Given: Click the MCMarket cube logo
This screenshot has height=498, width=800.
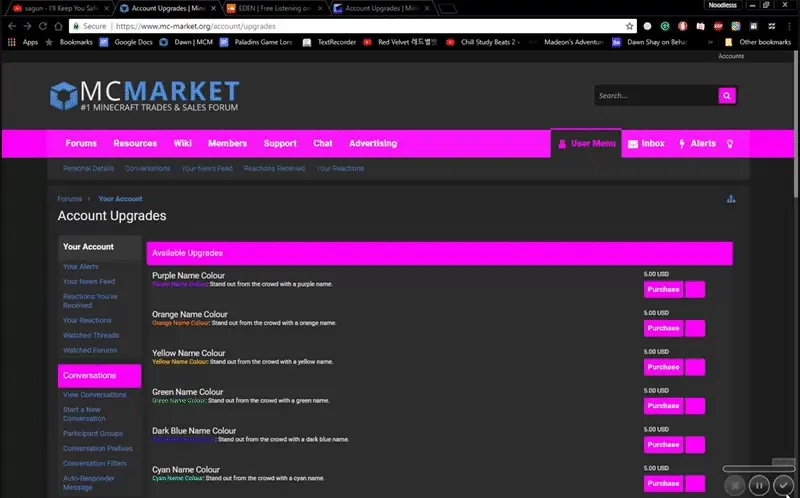Looking at the screenshot, I should 64,95.
